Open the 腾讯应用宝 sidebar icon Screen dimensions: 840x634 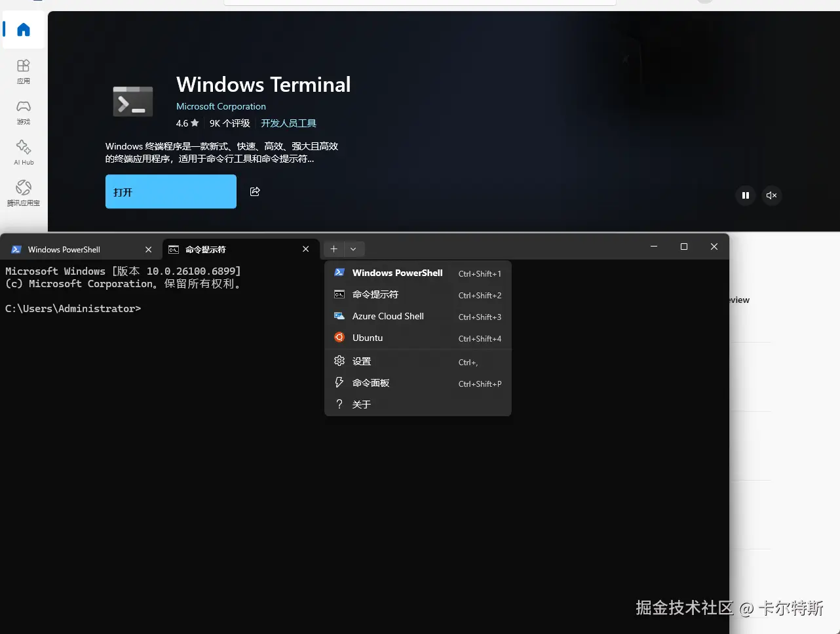tap(23, 193)
